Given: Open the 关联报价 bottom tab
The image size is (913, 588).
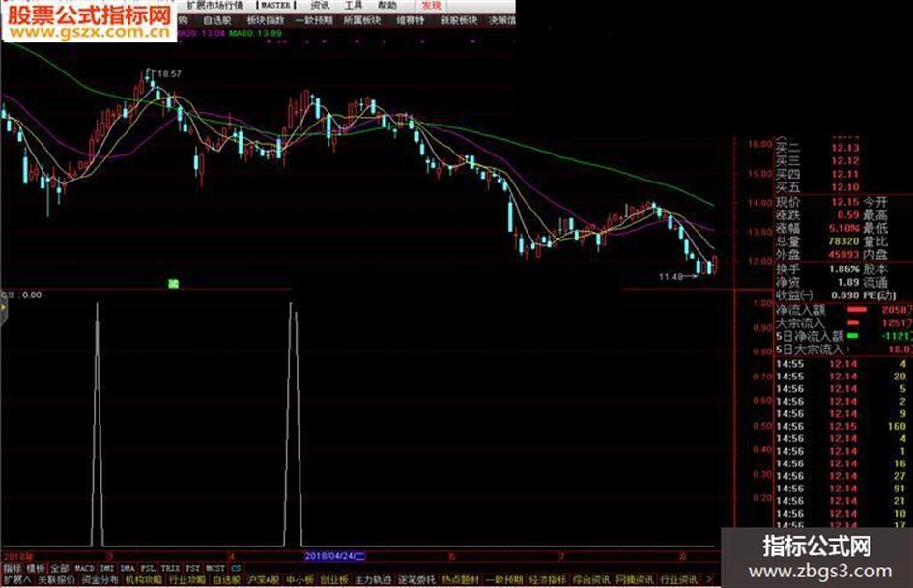Looking at the screenshot, I should coord(56,580).
